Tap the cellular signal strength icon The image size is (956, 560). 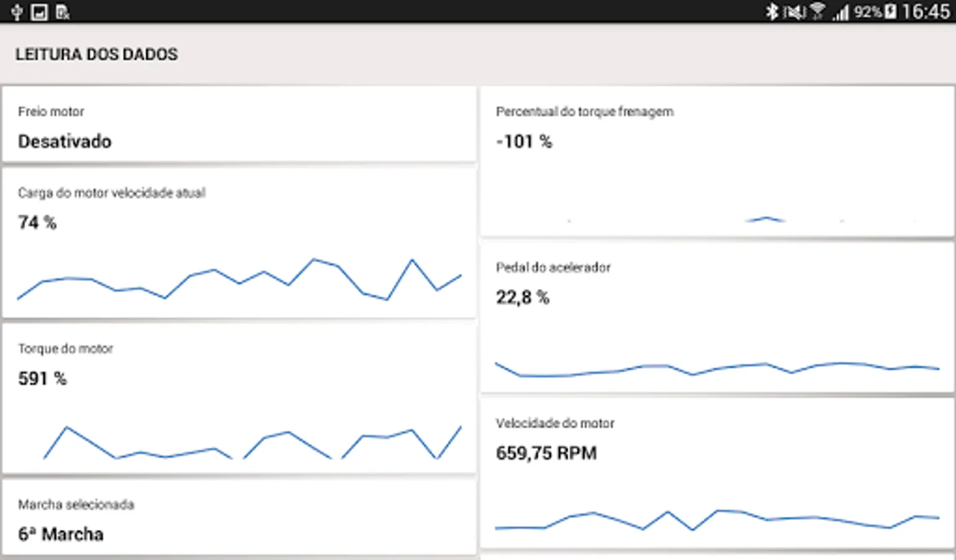pos(840,12)
